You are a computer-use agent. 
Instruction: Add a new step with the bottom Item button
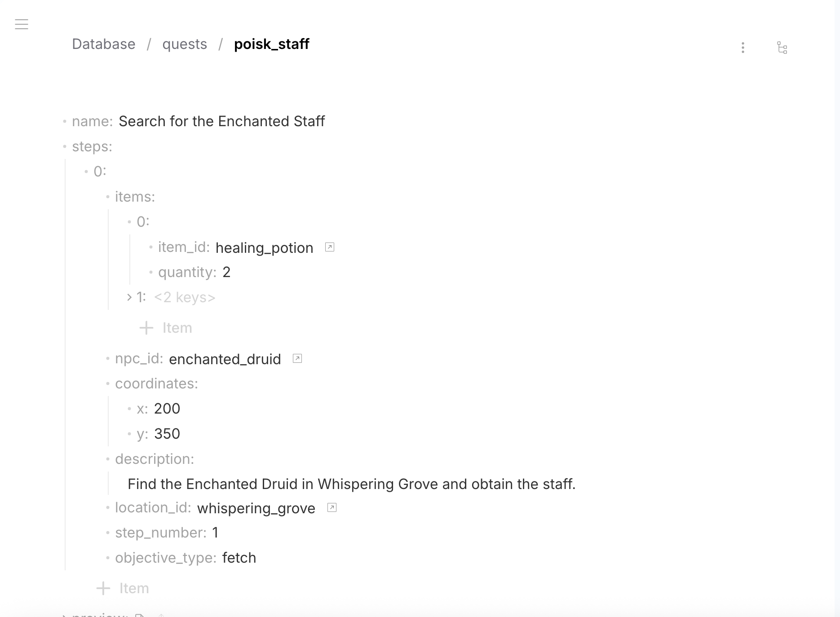tap(122, 588)
